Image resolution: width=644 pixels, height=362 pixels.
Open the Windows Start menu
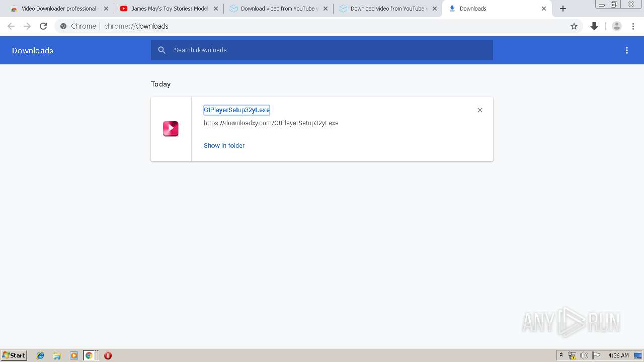click(14, 355)
